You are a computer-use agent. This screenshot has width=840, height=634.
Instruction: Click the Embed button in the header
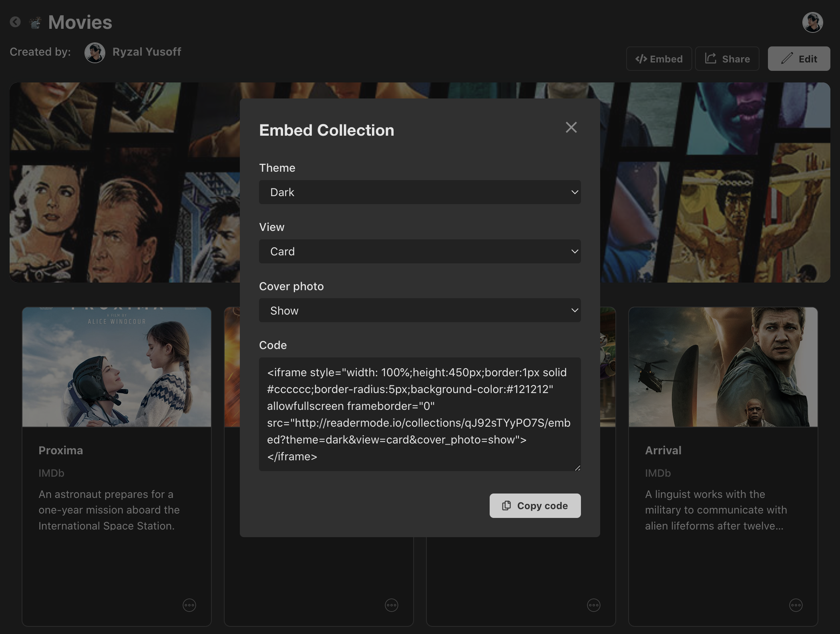pyautogui.click(x=659, y=59)
